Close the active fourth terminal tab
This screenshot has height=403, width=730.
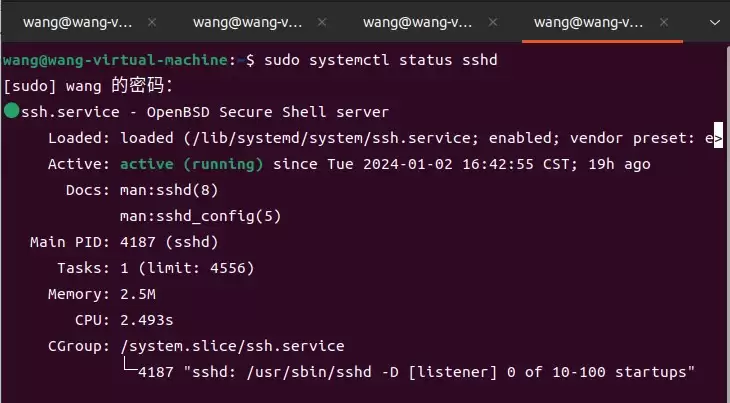(664, 22)
